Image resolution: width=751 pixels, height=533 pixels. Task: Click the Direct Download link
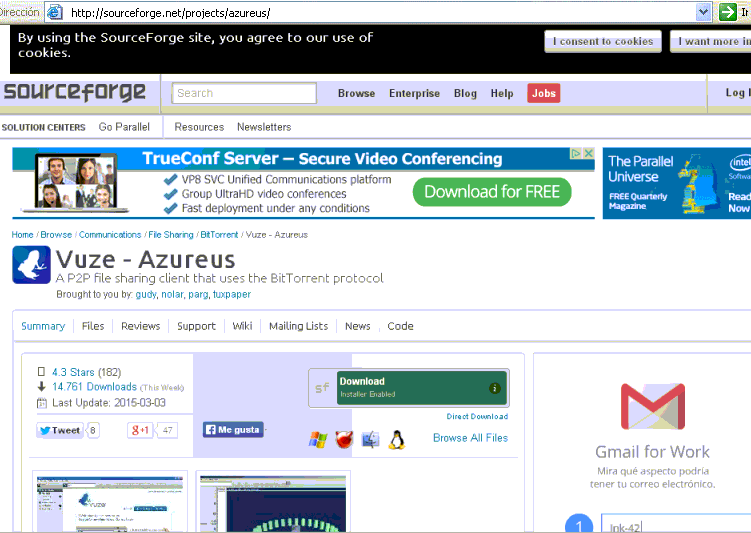click(x=477, y=417)
